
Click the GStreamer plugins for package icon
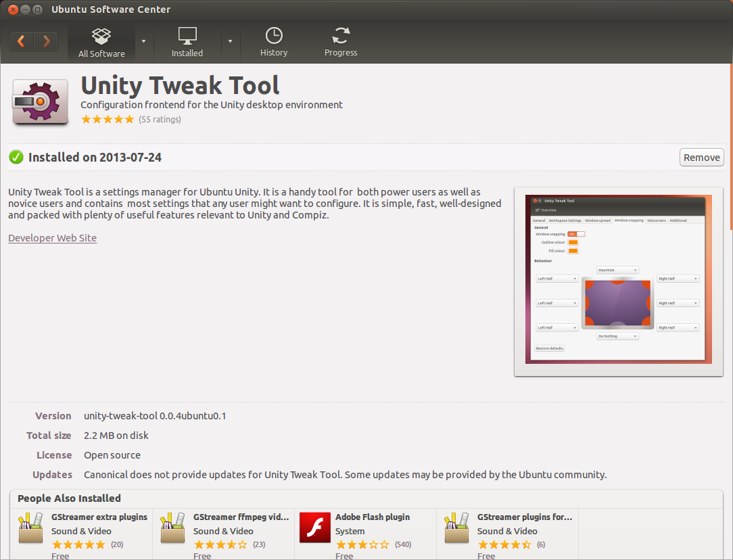point(456,528)
